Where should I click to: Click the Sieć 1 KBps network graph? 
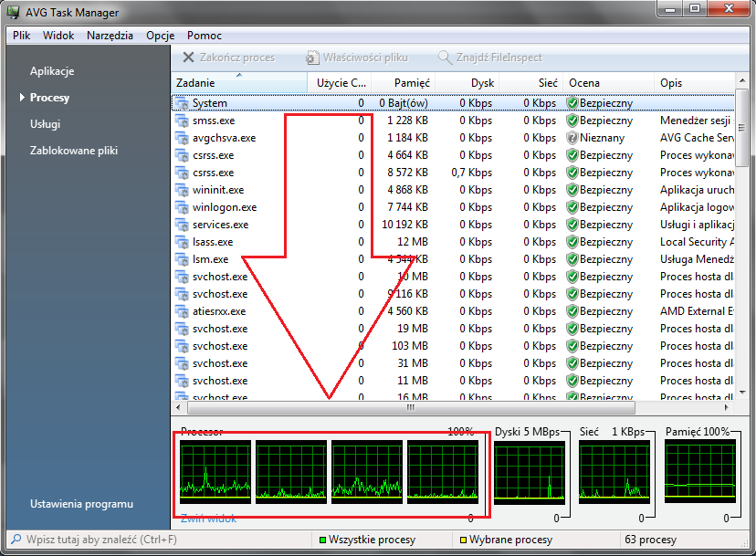click(x=614, y=472)
